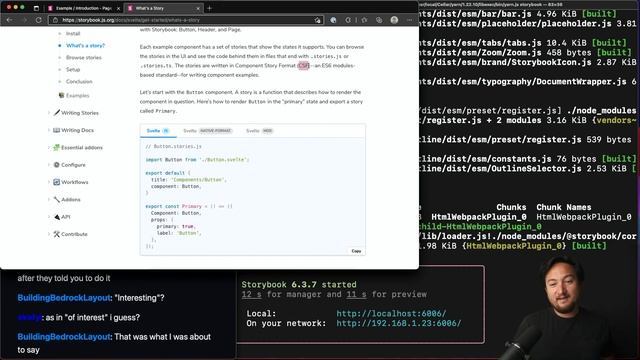Image resolution: width=640 pixels, height=360 pixels.
Task: Click the globe extension icon in toolbar
Action: (333, 20)
